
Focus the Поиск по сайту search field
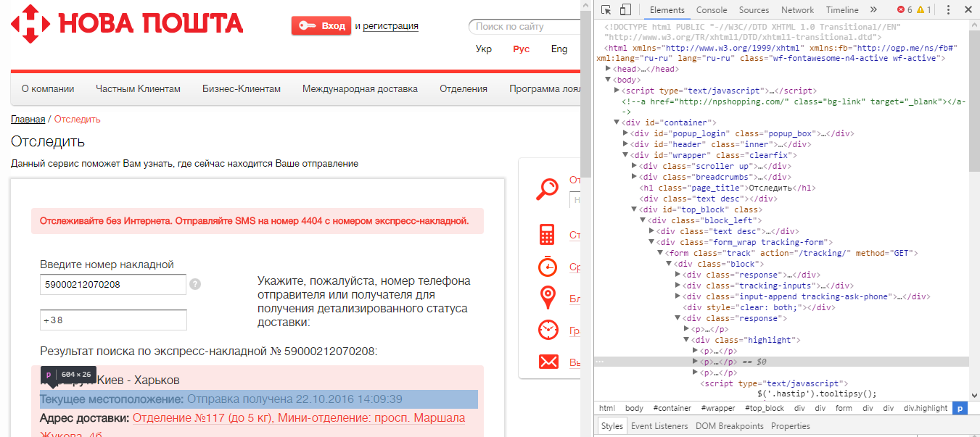point(526,27)
